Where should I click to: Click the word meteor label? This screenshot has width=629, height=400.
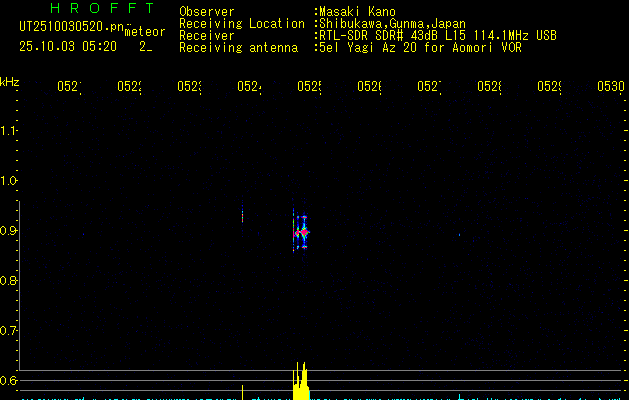click(x=145, y=32)
